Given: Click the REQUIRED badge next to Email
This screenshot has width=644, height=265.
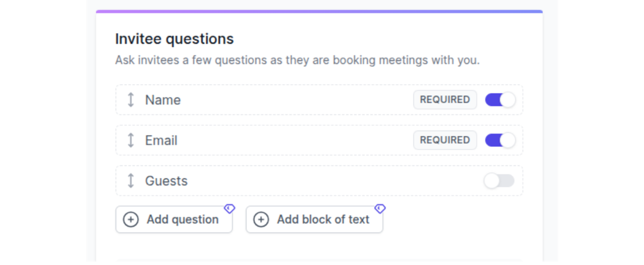Looking at the screenshot, I should pos(445,140).
